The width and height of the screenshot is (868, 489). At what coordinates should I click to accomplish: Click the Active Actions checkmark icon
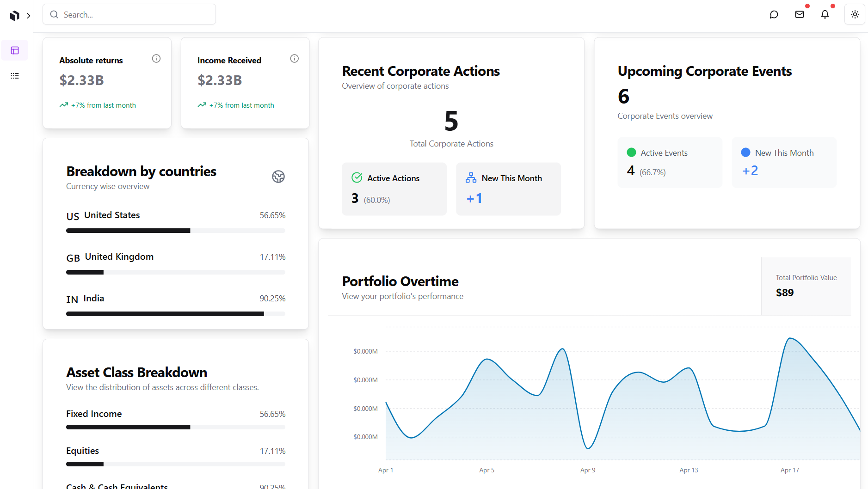pyautogui.click(x=357, y=177)
